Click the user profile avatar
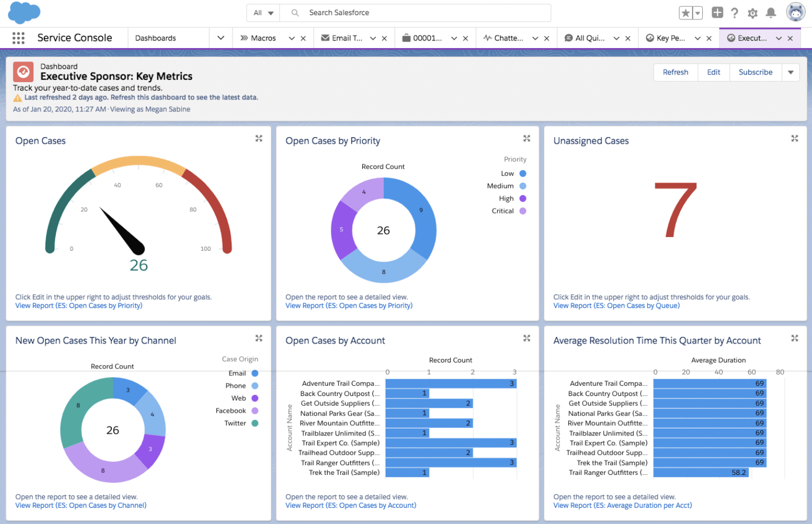The width and height of the screenshot is (812, 524). pos(795,12)
